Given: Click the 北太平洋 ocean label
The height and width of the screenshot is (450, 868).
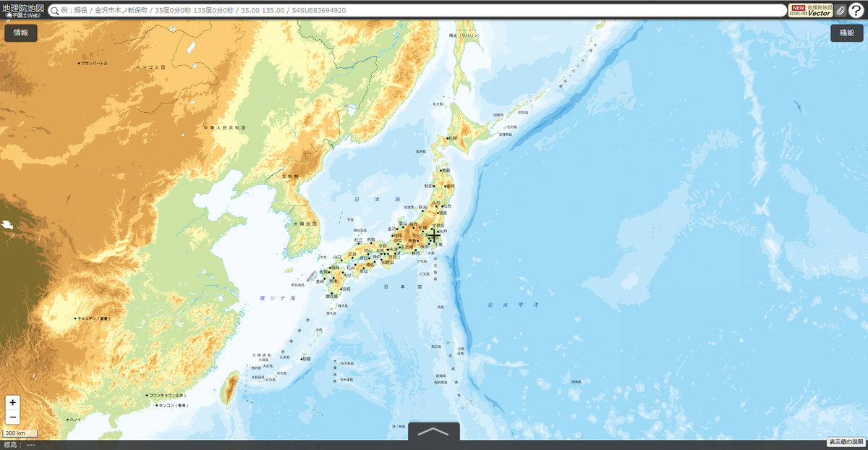Looking at the screenshot, I should coord(513,305).
